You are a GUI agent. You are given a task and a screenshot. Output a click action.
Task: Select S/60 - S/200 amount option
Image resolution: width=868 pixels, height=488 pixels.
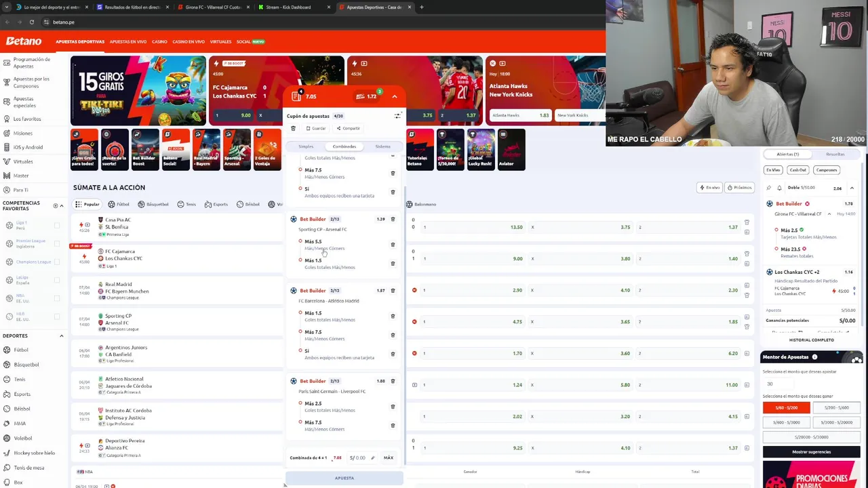click(x=786, y=408)
